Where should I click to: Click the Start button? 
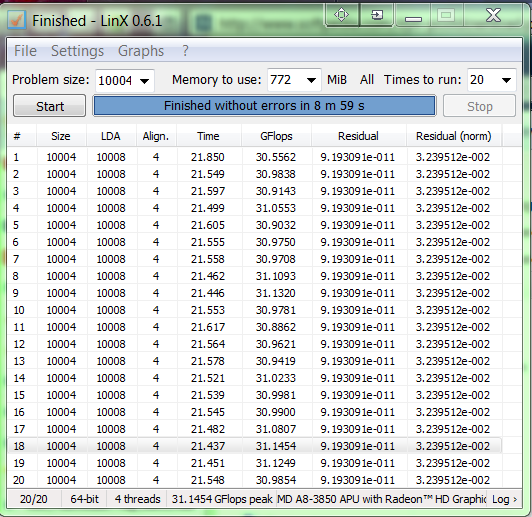50,106
